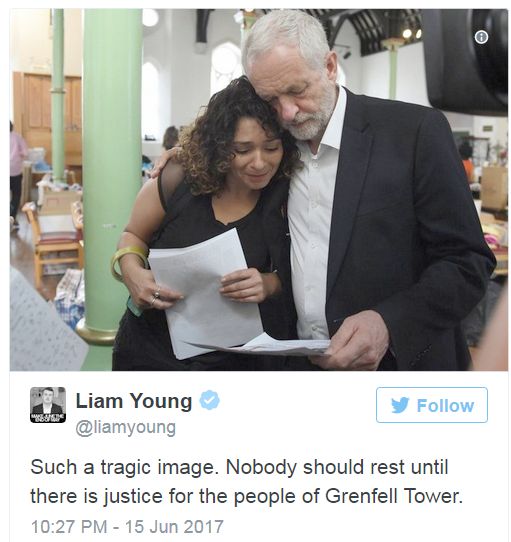Image resolution: width=511 pixels, height=542 pixels.
Task: Click the info icon on the photo
Action: pos(481,37)
